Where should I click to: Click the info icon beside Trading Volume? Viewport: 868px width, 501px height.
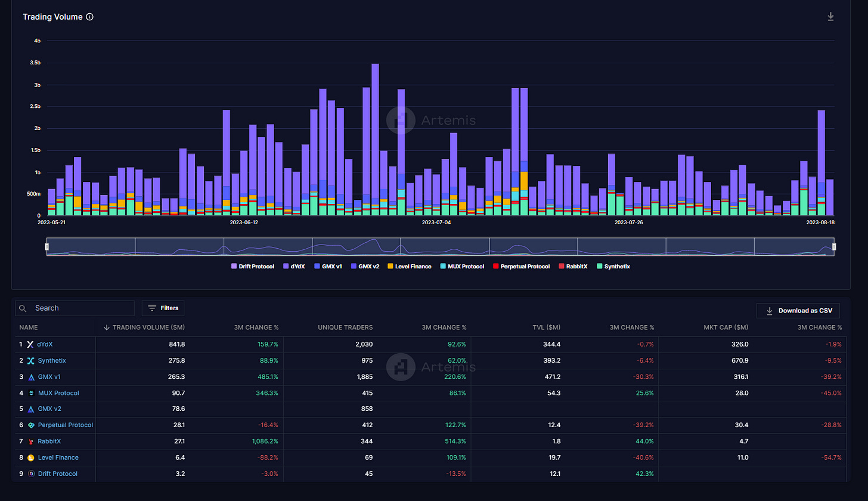coord(89,17)
